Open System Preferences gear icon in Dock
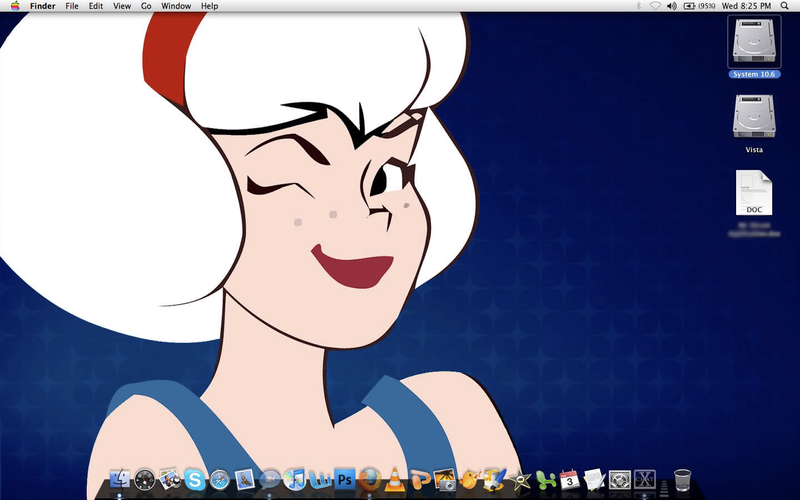 (x=619, y=480)
